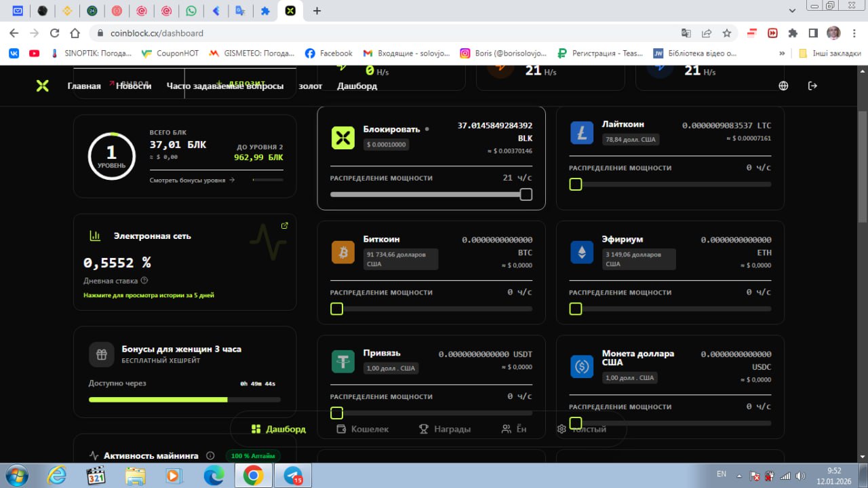Screen dimensions: 868x488
Task: Click the Bitcoin power distribution slider handle
Action: click(336, 309)
